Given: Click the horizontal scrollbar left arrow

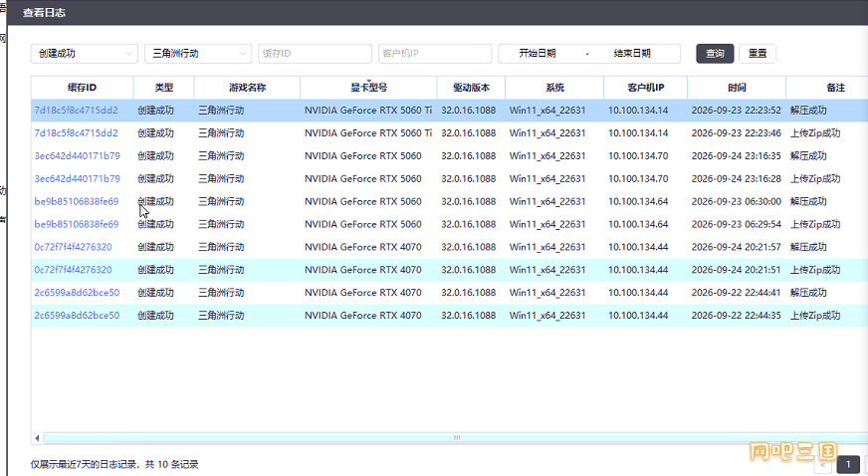Looking at the screenshot, I should tap(37, 438).
